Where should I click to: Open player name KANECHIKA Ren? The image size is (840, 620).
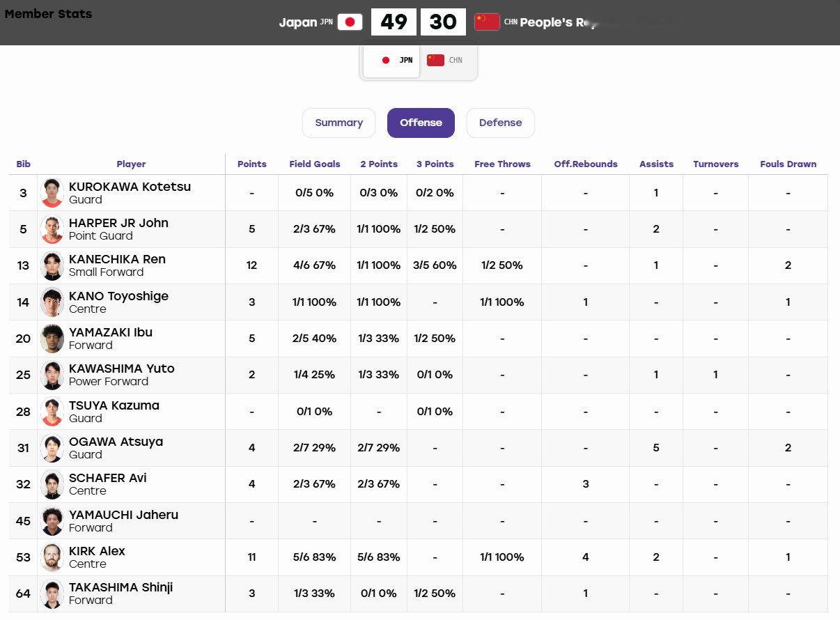[x=117, y=259]
